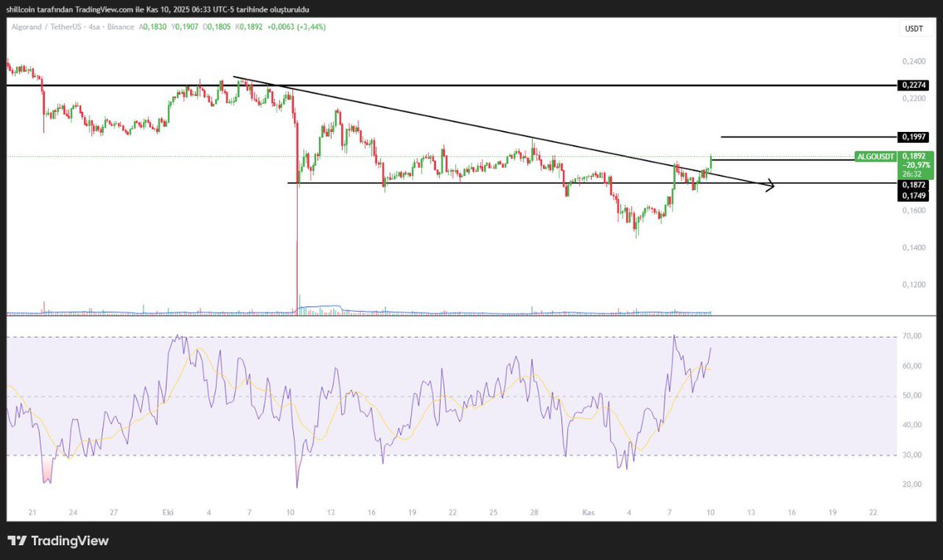Screen dimensions: 943x560
Task: Click the Kas month label on time axis
Action: click(x=589, y=511)
